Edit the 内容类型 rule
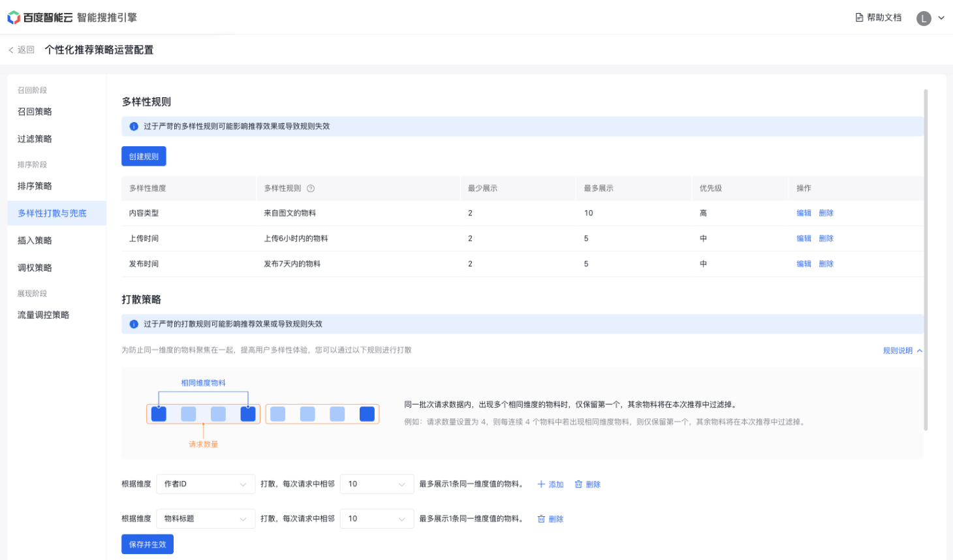This screenshot has width=953, height=560. click(804, 213)
